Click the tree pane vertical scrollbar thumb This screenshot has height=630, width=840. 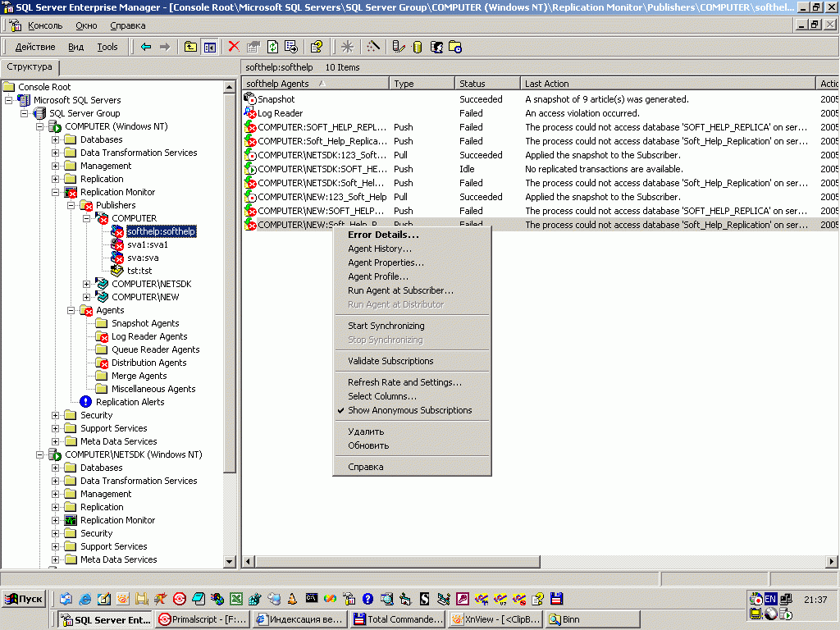coord(230,283)
